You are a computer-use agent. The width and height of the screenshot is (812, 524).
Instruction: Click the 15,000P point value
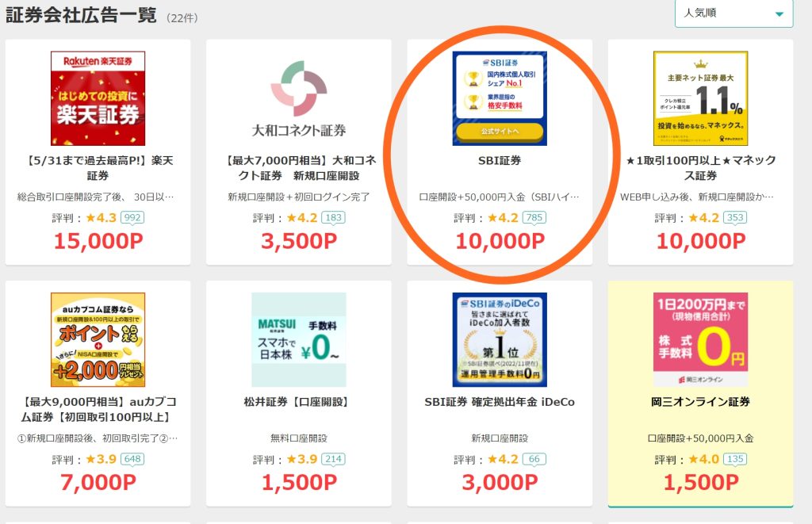(x=98, y=241)
